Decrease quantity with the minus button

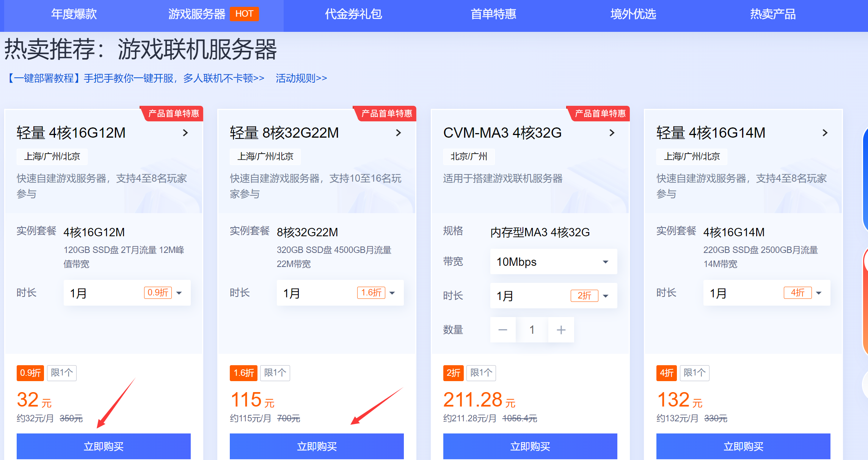503,330
